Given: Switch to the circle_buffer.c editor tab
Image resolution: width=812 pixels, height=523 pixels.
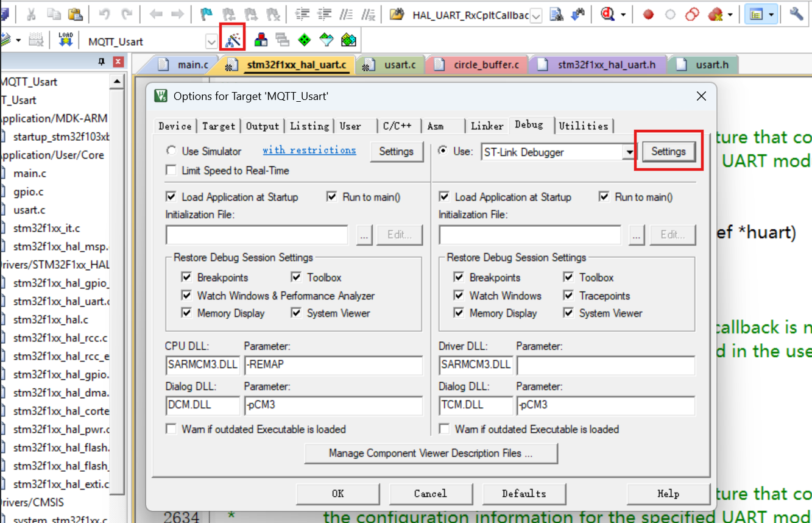Looking at the screenshot, I should point(478,64).
